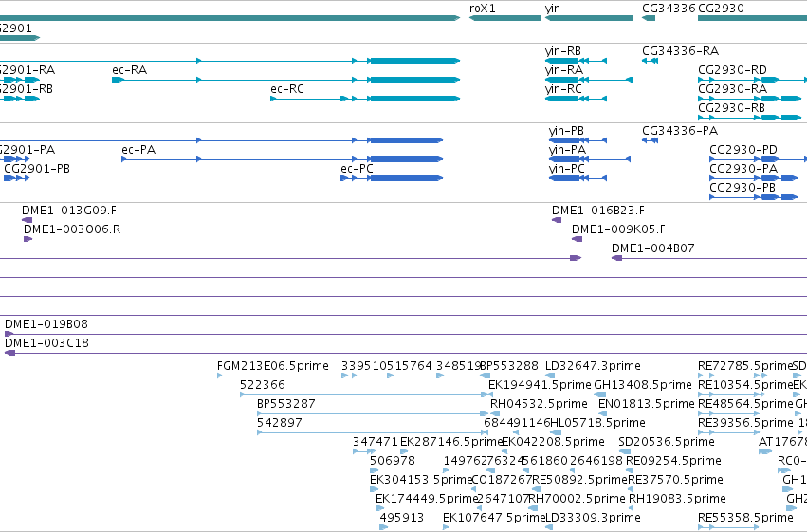Image resolution: width=807 pixels, height=532 pixels.
Task: Select the CG34336 gene label
Action: point(669,9)
